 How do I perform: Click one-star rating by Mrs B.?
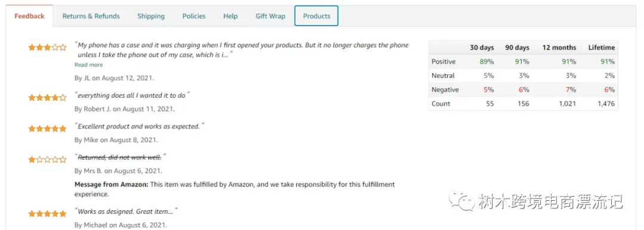coord(47,159)
